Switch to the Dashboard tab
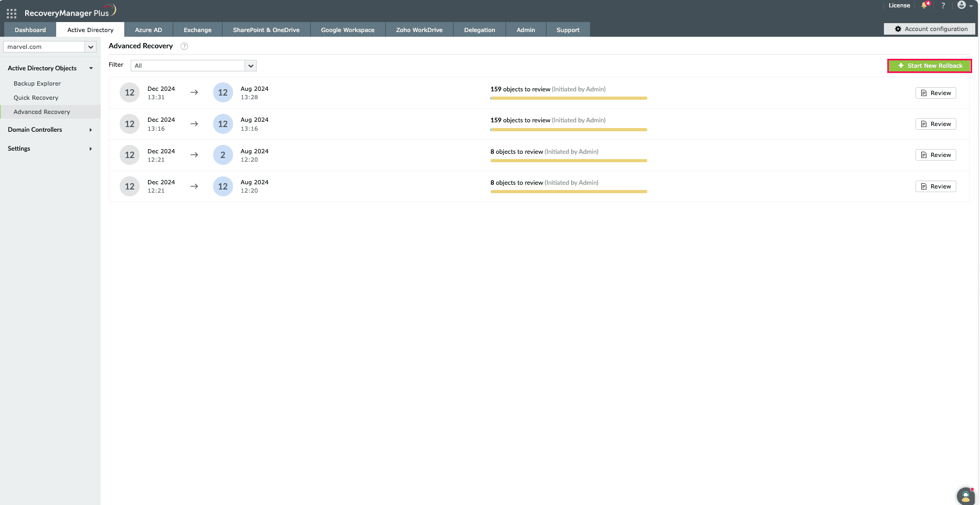980x505 pixels. point(30,30)
